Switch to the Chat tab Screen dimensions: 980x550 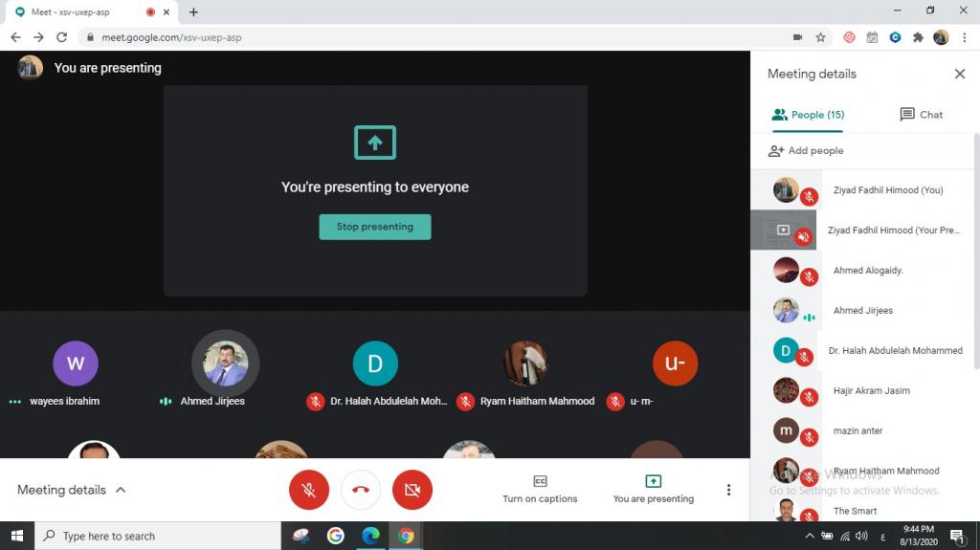pyautogui.click(x=921, y=115)
